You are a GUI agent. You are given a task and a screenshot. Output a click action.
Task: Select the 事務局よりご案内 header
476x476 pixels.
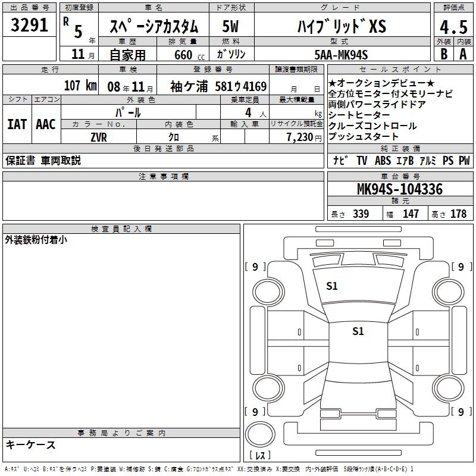tap(121, 433)
